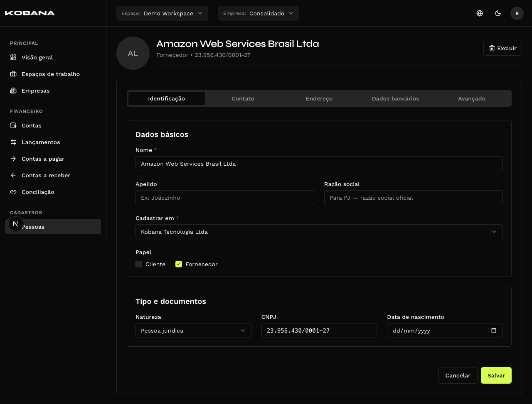
Task: Go to Lançamentos
Action: [x=53, y=142]
